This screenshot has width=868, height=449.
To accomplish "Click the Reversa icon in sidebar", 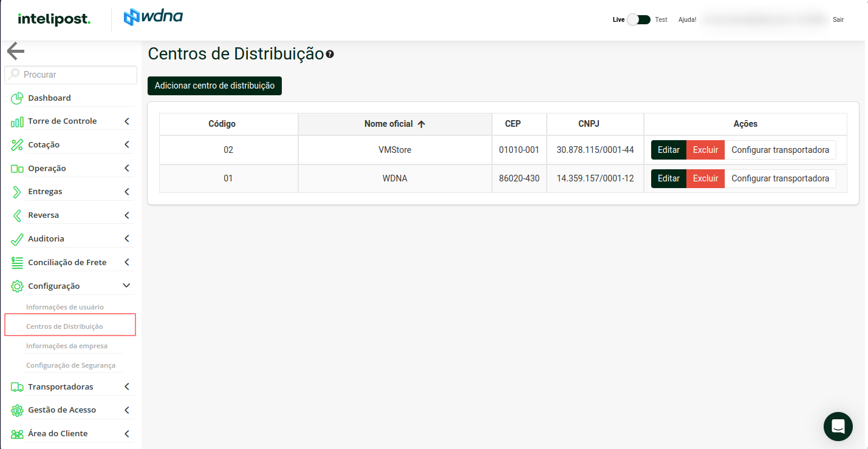I will click(x=17, y=215).
